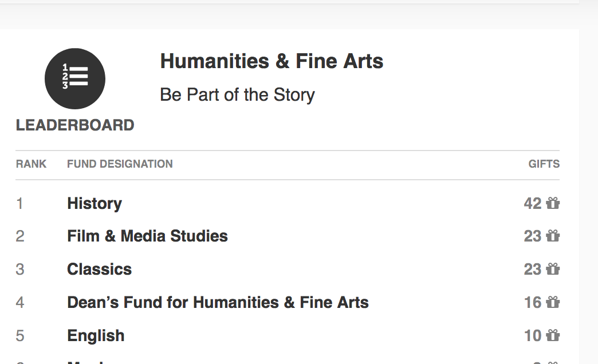Click gift icon in Film & Media Studies row
Image resolution: width=598 pixels, height=364 pixels.
(x=553, y=236)
